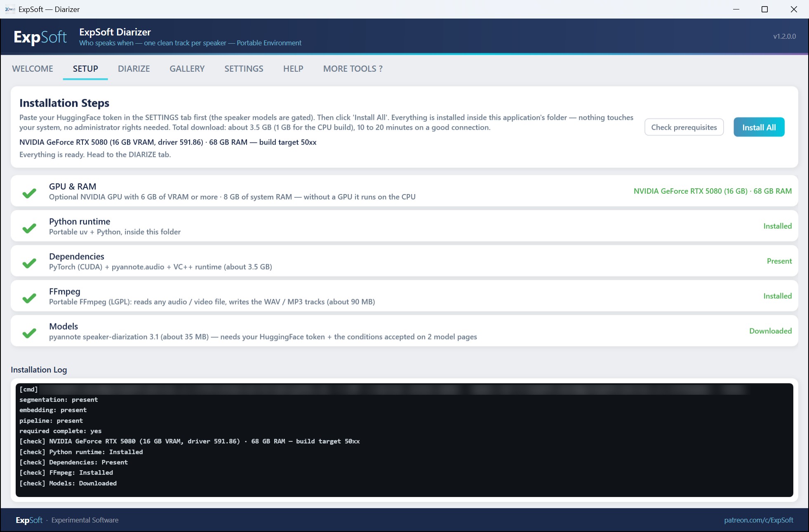Click the Installed status for Python runtime

pyautogui.click(x=777, y=226)
